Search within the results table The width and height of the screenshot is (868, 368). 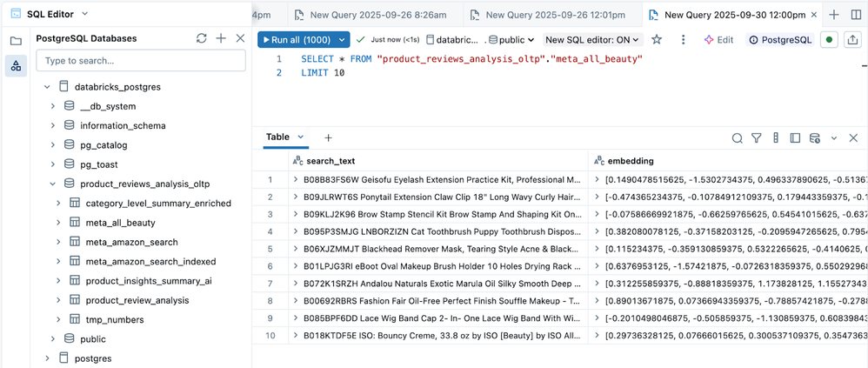pyautogui.click(x=737, y=138)
